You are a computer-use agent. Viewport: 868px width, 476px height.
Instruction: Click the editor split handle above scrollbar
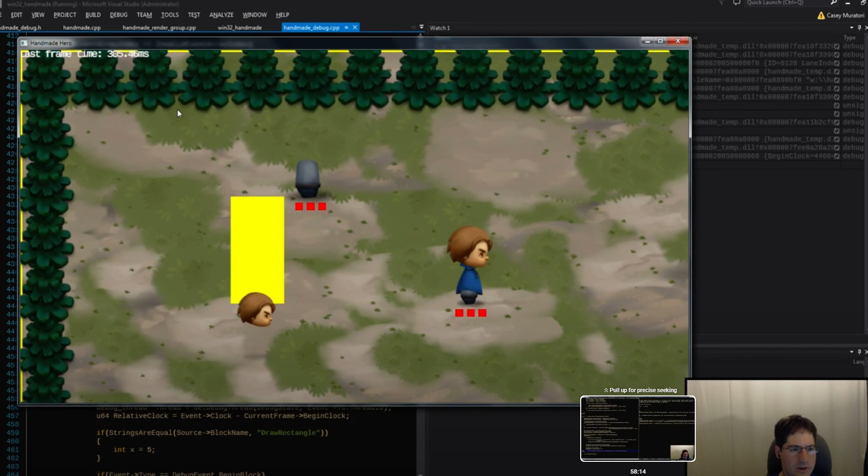click(420, 35)
